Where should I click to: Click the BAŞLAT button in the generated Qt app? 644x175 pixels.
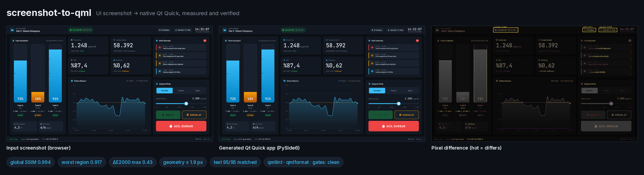tap(381, 115)
